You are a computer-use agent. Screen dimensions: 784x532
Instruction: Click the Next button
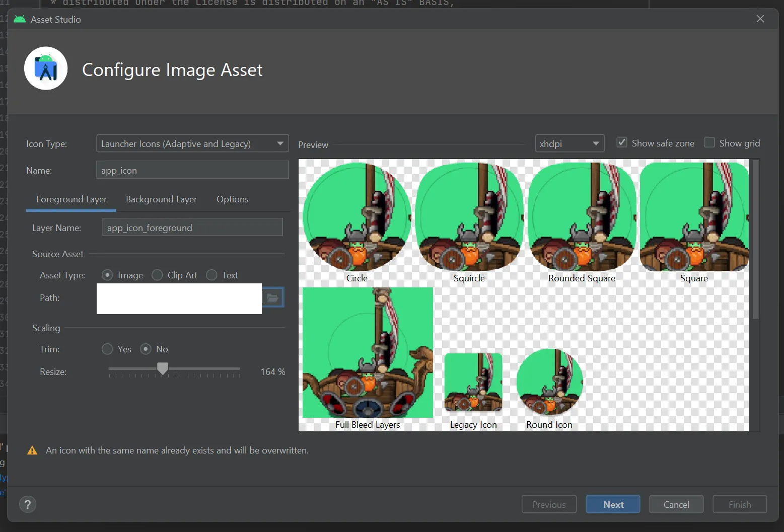(x=613, y=504)
